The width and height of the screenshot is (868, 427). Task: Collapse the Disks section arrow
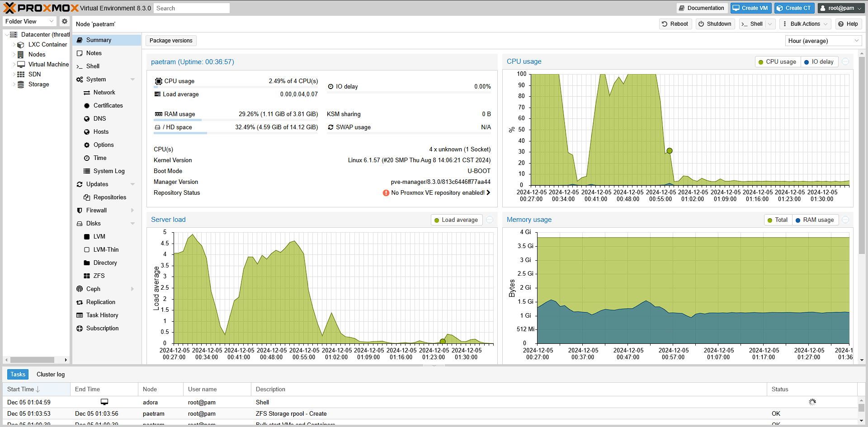coord(132,224)
